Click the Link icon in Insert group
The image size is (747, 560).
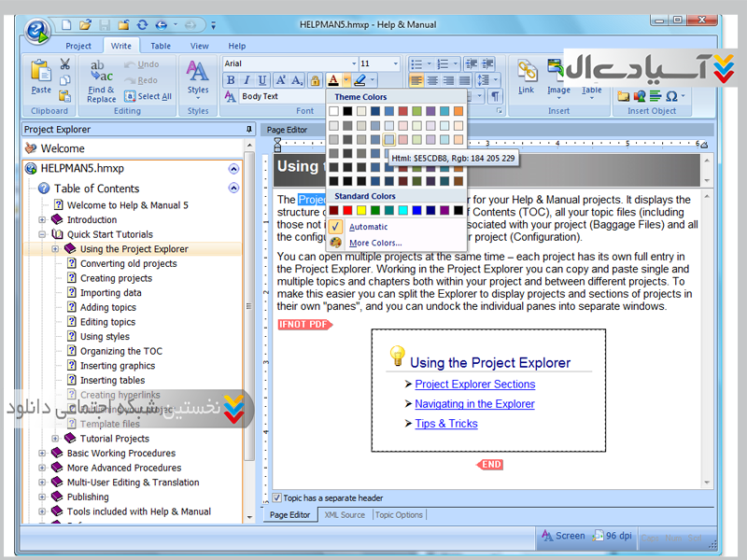tap(527, 77)
